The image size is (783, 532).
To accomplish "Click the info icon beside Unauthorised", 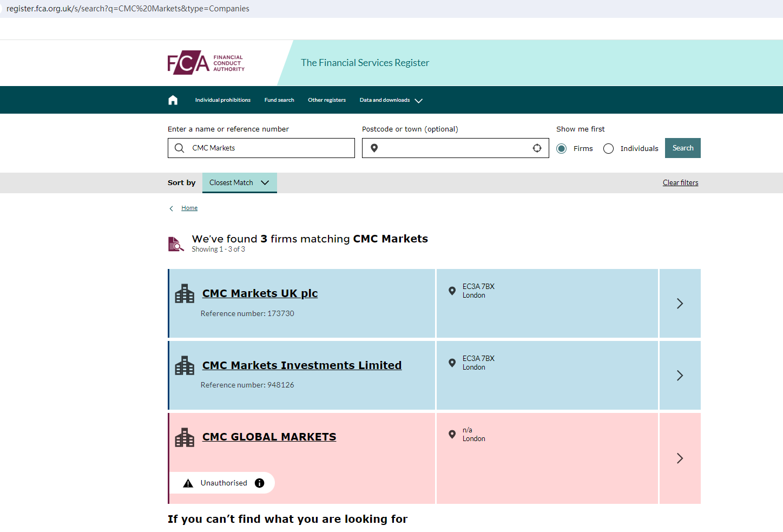I will point(260,483).
